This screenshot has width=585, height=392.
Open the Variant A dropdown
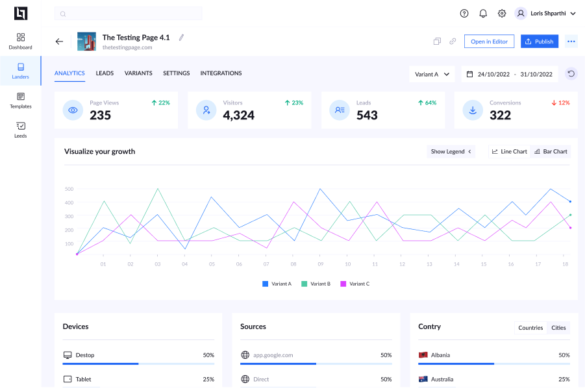tap(432, 74)
